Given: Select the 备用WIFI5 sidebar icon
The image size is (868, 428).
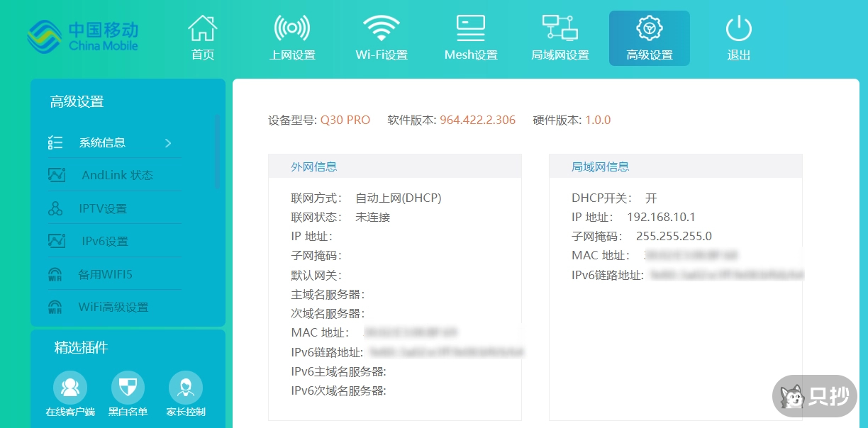Looking at the screenshot, I should click(57, 274).
